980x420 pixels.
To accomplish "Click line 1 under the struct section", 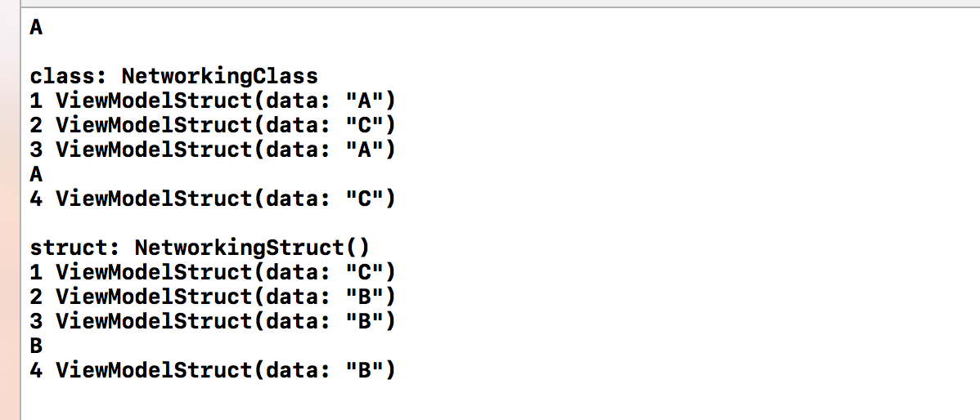I will pyautogui.click(x=213, y=272).
